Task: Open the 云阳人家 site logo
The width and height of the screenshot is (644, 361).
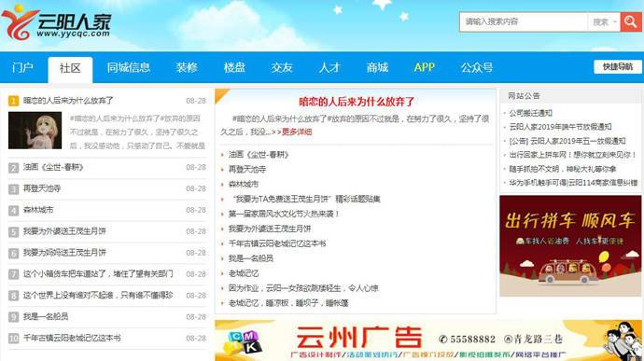Action: tap(56, 23)
